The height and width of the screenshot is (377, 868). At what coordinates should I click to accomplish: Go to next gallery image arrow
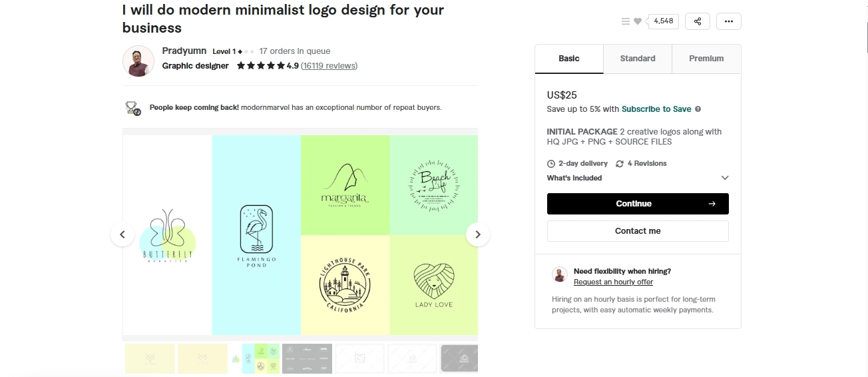(x=478, y=234)
